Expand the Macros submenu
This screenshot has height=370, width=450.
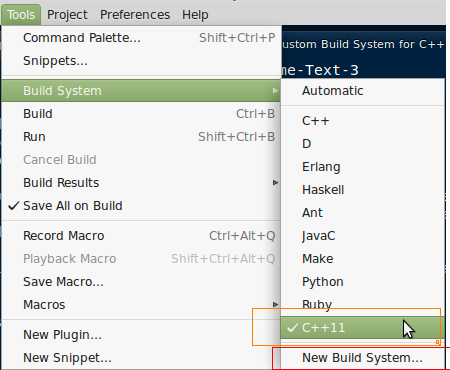(141, 305)
